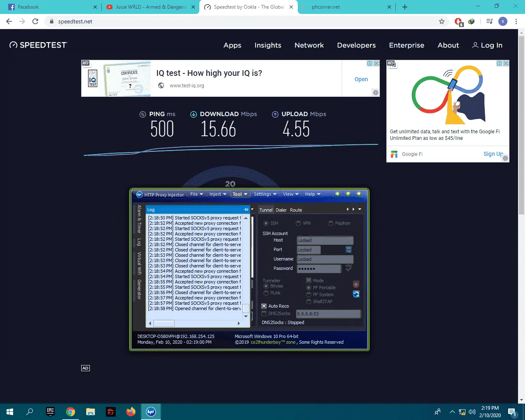
Task: Open Epic Games launcher from taskbar
Action: (x=50, y=412)
